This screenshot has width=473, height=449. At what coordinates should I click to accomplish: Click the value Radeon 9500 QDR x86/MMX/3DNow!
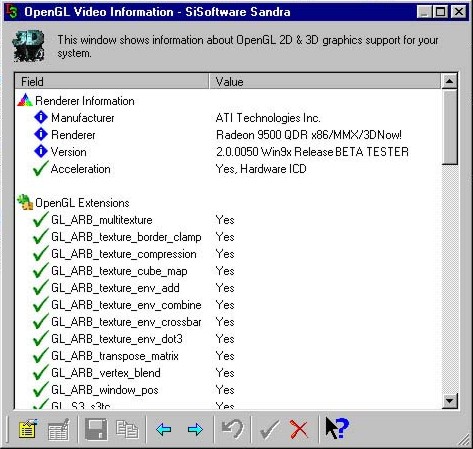click(x=309, y=135)
